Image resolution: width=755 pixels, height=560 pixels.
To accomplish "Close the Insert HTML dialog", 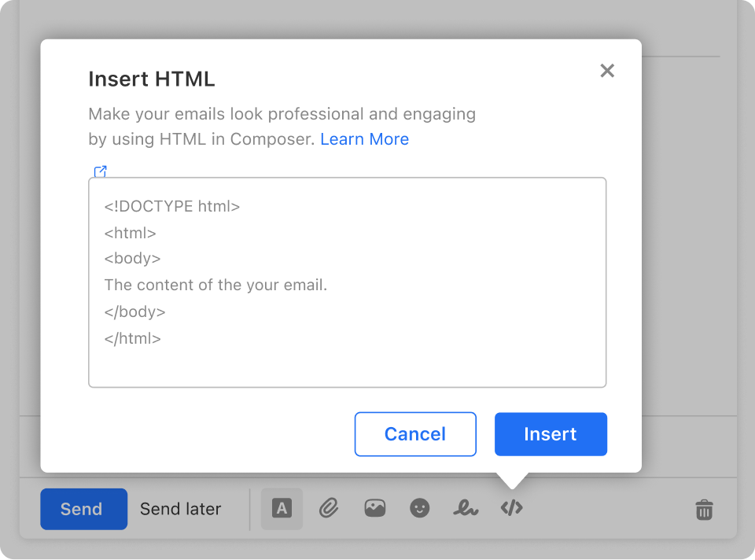I will [x=607, y=71].
